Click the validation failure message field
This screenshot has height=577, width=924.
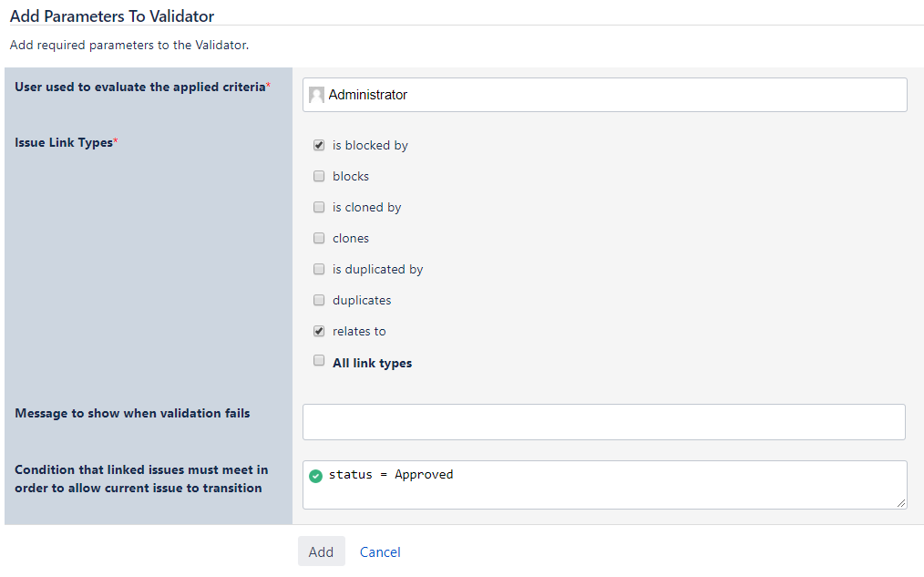603,422
